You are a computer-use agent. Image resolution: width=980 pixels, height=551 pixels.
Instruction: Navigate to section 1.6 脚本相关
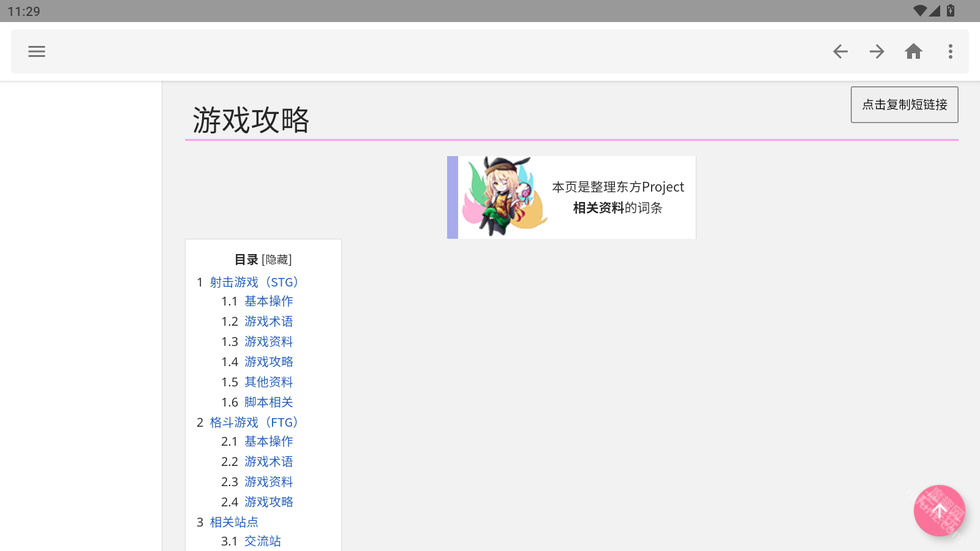[x=268, y=402]
